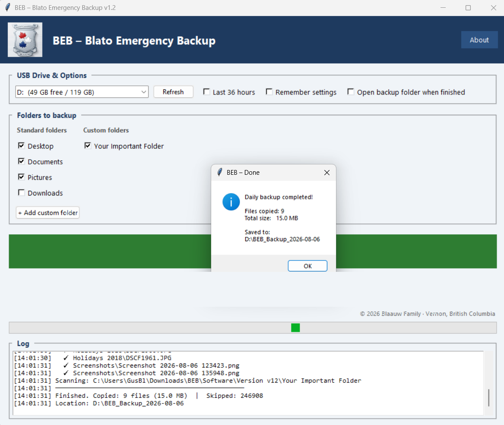Image resolution: width=504 pixels, height=425 pixels.
Task: Click saved path 'D:\BEB_Backup_2026-08-06' in dialog
Action: pos(282,239)
